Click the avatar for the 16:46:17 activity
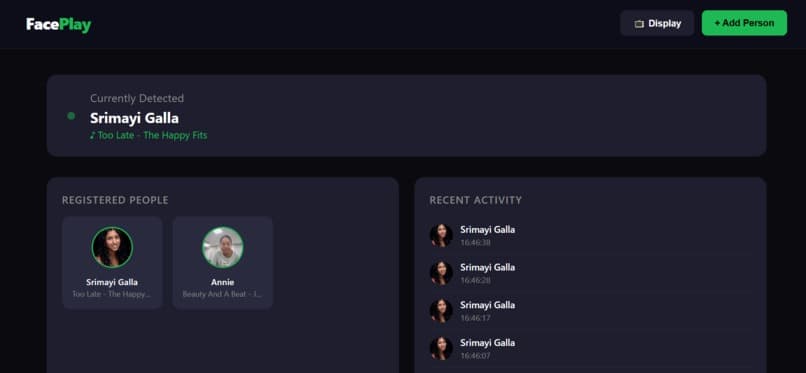Viewport: 806px width, 373px height. pyautogui.click(x=441, y=311)
